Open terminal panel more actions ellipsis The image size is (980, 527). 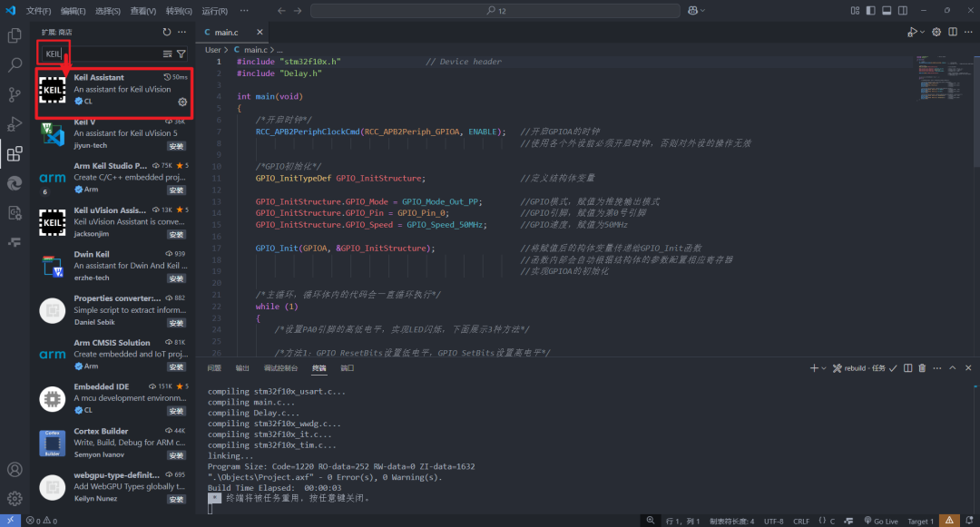[936, 368]
